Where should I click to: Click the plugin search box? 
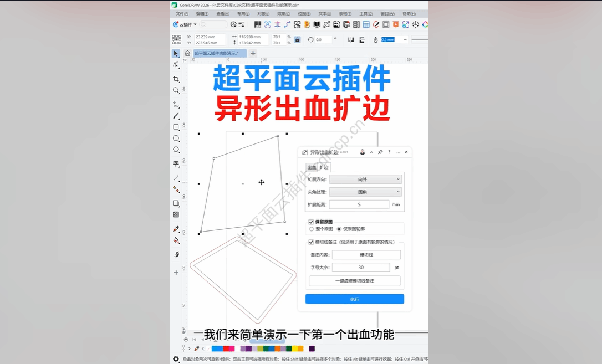(213, 24)
